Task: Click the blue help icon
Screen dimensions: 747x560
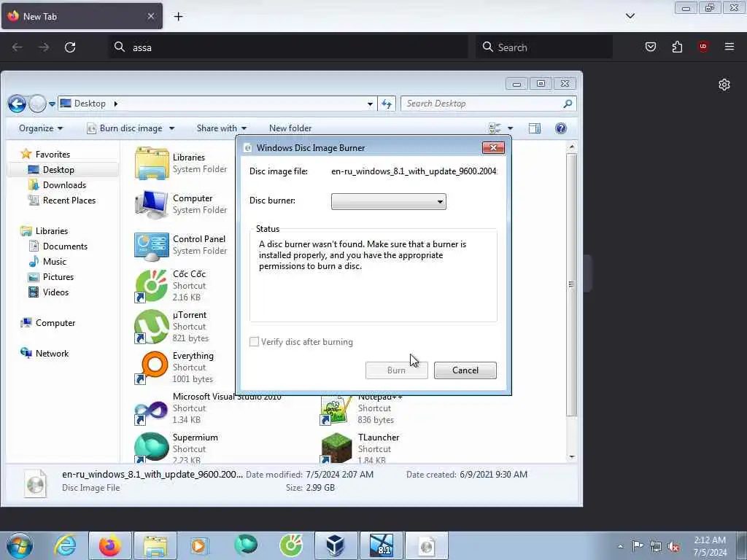Action: point(561,128)
